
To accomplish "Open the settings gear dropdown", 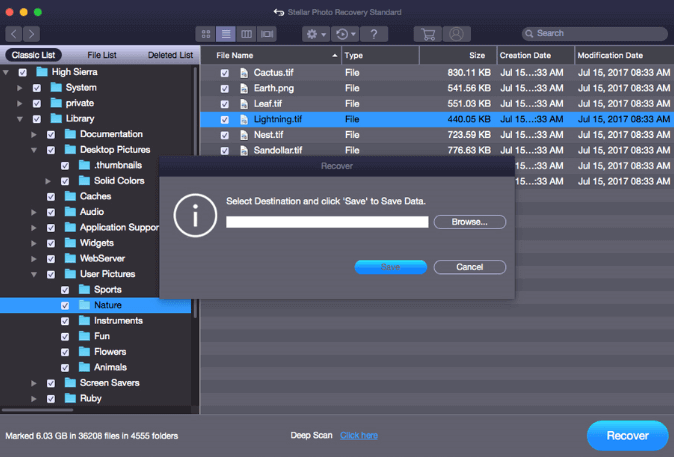I will point(316,34).
